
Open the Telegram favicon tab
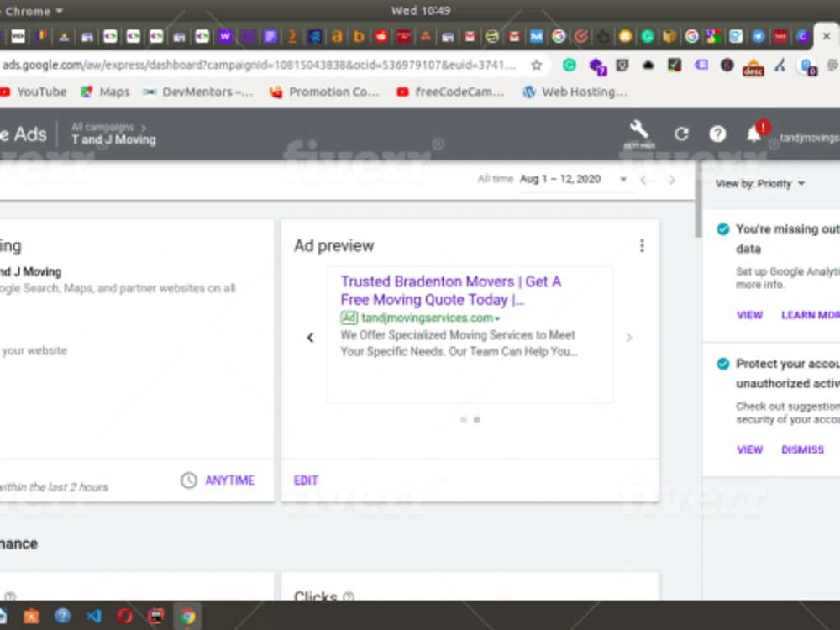[758, 36]
